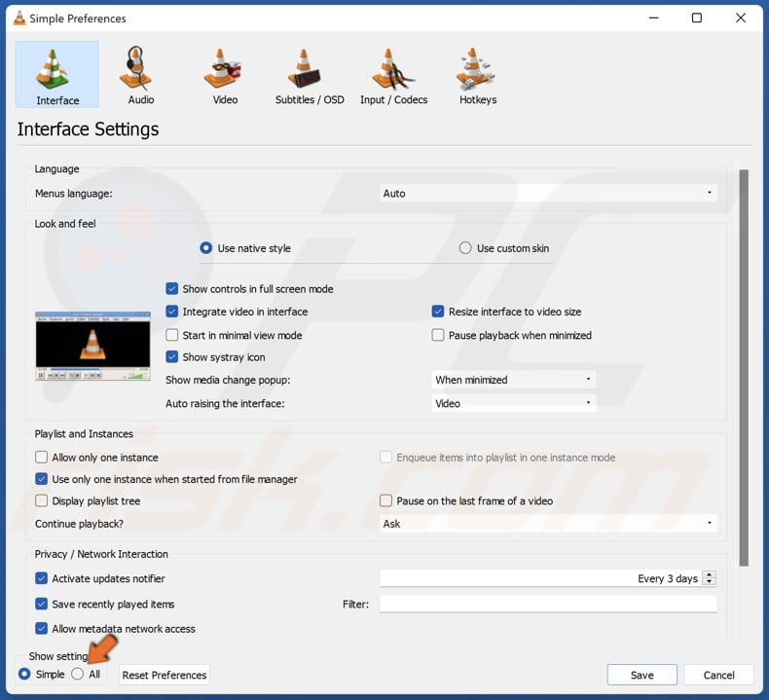
Task: Click the VLC cone icon in title bar
Action: [19, 18]
